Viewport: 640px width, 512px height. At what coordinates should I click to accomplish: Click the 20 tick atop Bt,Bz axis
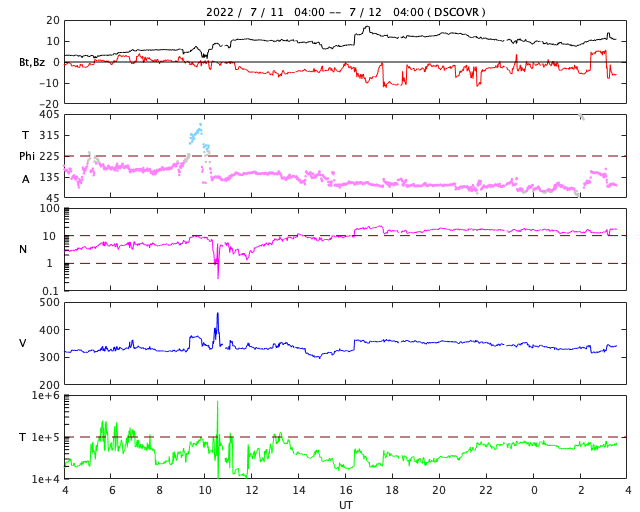(53, 20)
